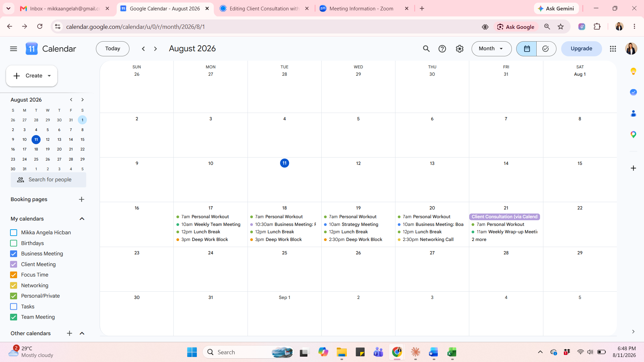Add other calendars plus icon

point(69,334)
